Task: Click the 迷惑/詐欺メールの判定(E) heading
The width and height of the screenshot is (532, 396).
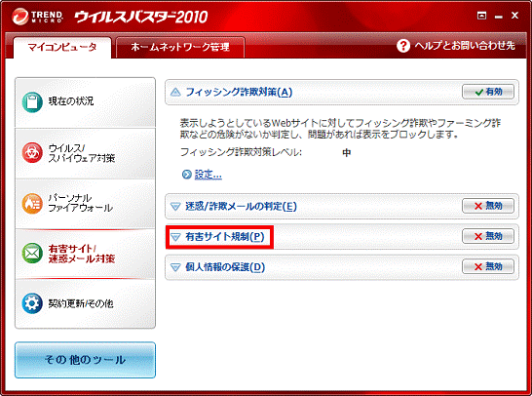Action: click(x=241, y=206)
